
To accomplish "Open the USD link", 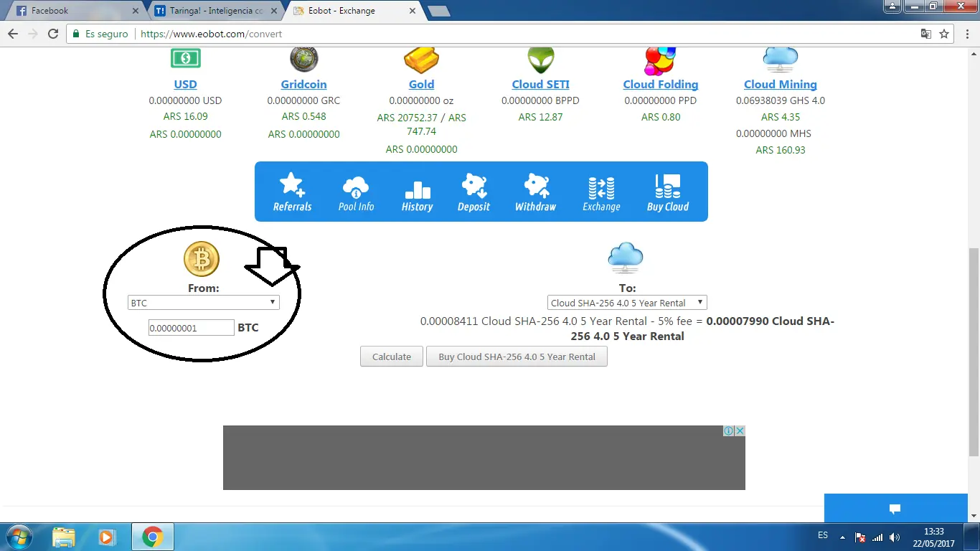I will 185,84.
